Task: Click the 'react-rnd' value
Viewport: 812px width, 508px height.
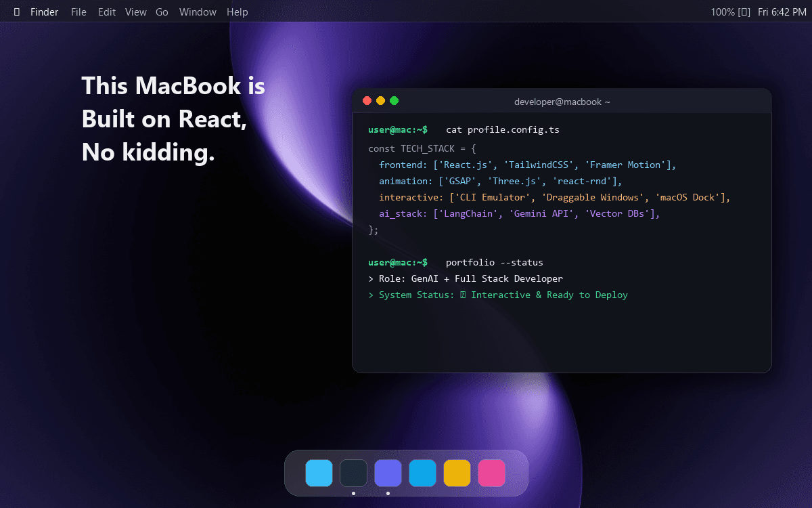Action: tap(583, 181)
